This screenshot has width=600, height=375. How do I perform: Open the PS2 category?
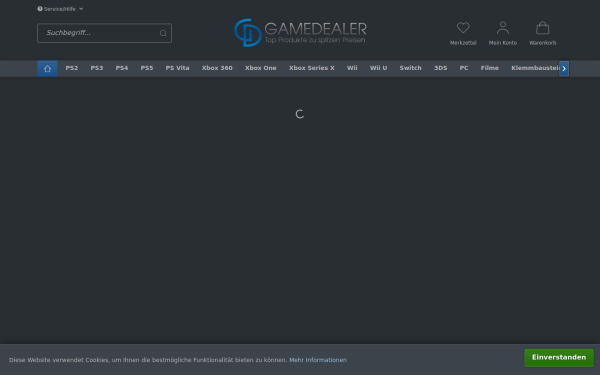point(72,68)
